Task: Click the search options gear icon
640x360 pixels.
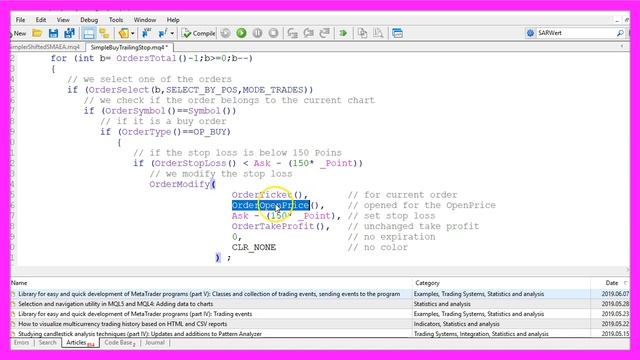Action: (530, 33)
